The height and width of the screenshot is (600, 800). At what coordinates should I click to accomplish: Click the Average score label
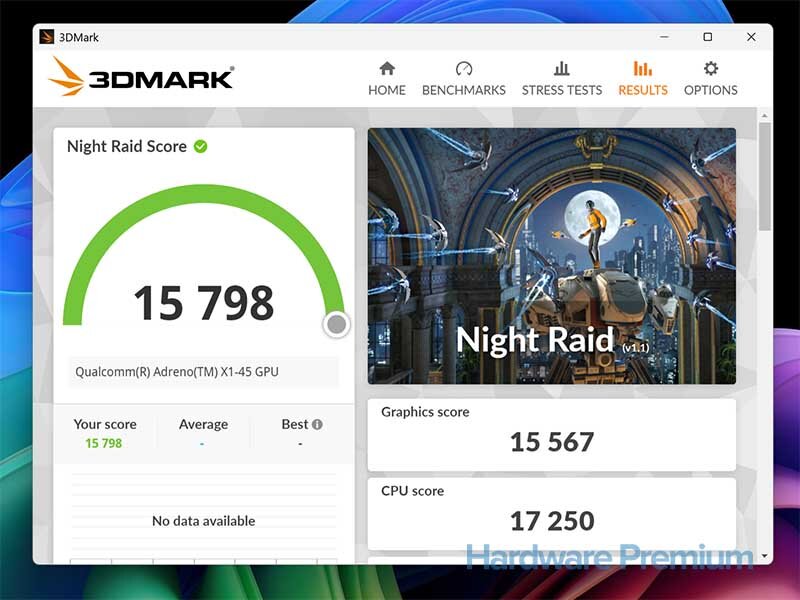click(x=203, y=424)
